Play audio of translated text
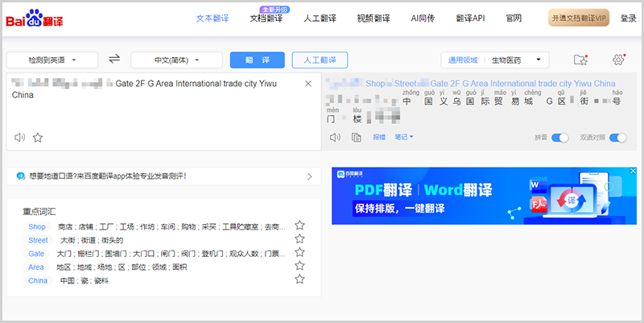This screenshot has height=323, width=644. (x=335, y=137)
